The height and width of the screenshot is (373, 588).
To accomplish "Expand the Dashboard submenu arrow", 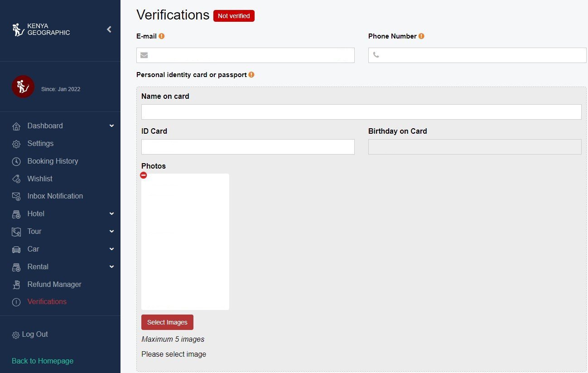I will point(112,126).
